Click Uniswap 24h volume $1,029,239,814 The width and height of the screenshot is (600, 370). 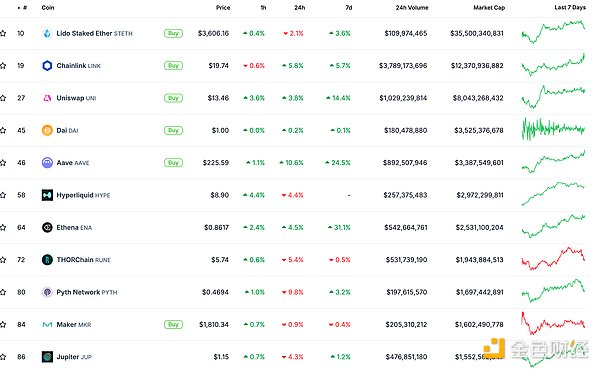coord(403,98)
